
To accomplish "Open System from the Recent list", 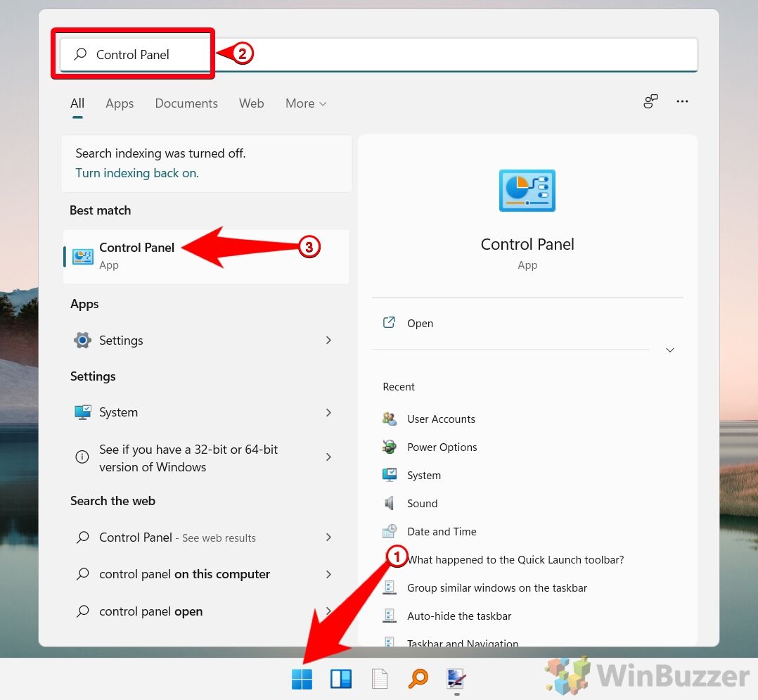I will click(x=424, y=475).
